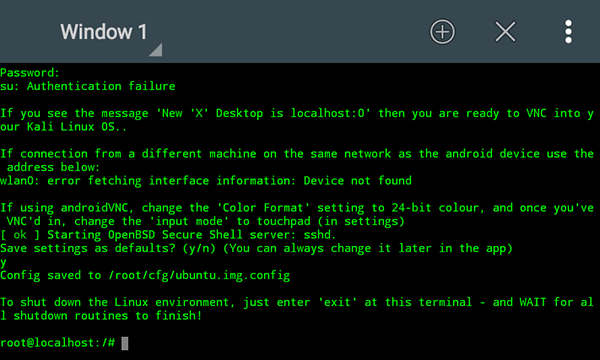The width and height of the screenshot is (600, 360).
Task: Tap the root@localhost prompt text
Action: click(57, 343)
